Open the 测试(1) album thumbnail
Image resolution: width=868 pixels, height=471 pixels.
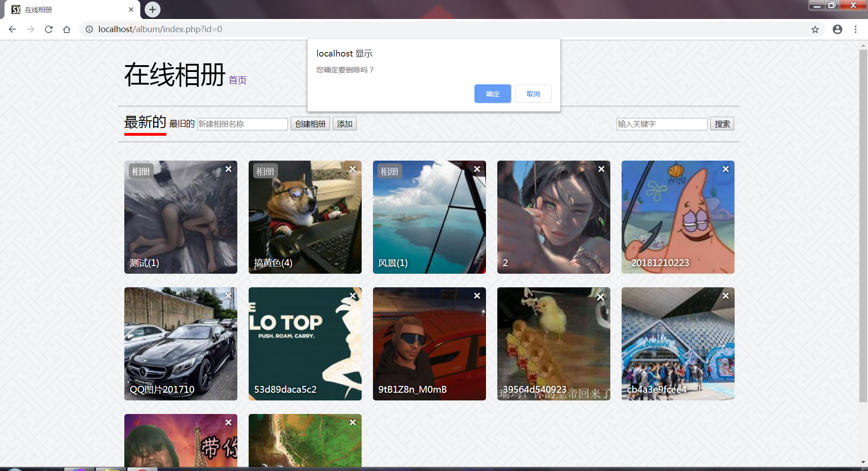(181, 217)
